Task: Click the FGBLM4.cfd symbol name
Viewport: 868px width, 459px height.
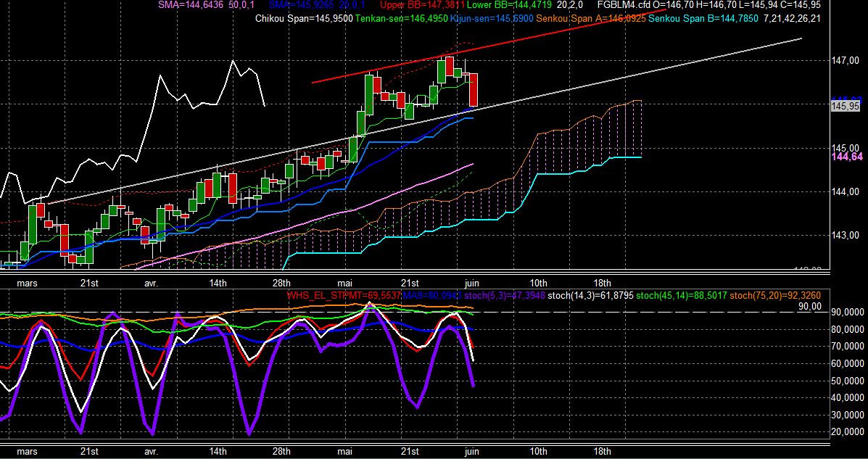Action: (624, 4)
